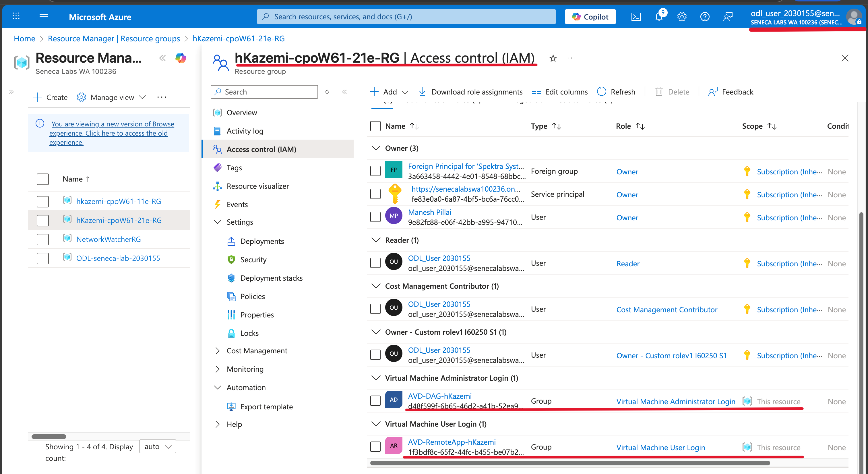The width and height of the screenshot is (868, 474).
Task: Tick the hkazemi-cpoW61-11e-RG checkbox
Action: pos(42,202)
